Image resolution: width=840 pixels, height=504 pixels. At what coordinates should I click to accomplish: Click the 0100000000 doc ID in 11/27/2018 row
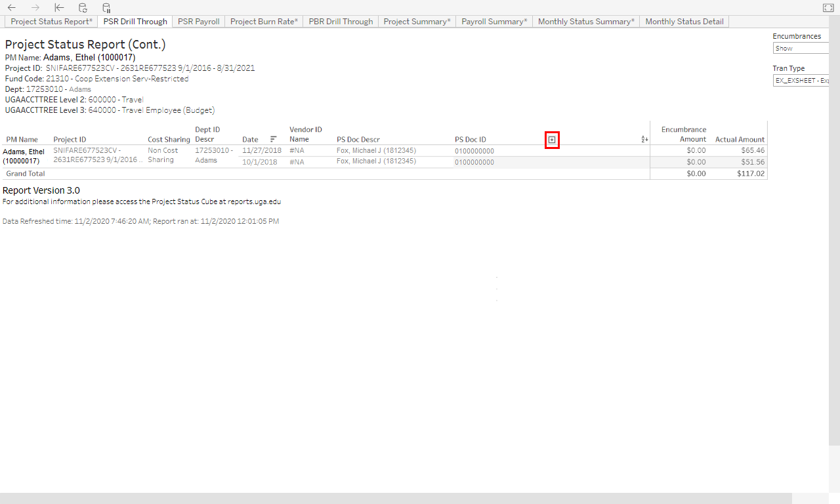tap(474, 151)
